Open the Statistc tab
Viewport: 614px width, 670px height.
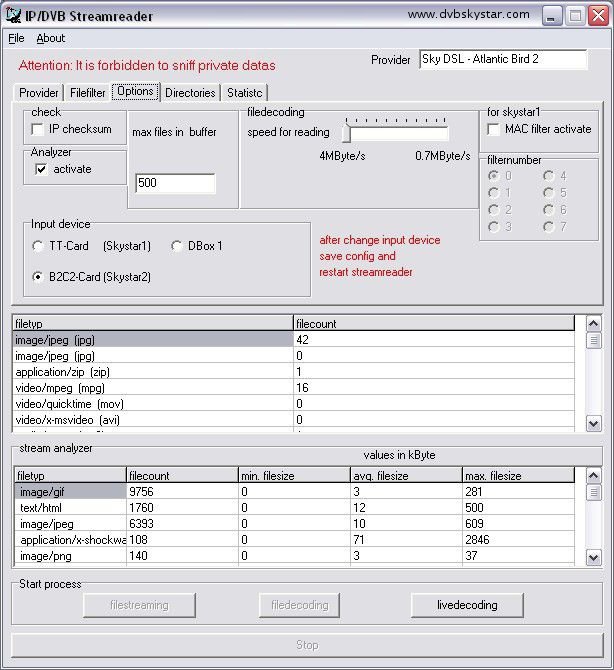point(244,93)
